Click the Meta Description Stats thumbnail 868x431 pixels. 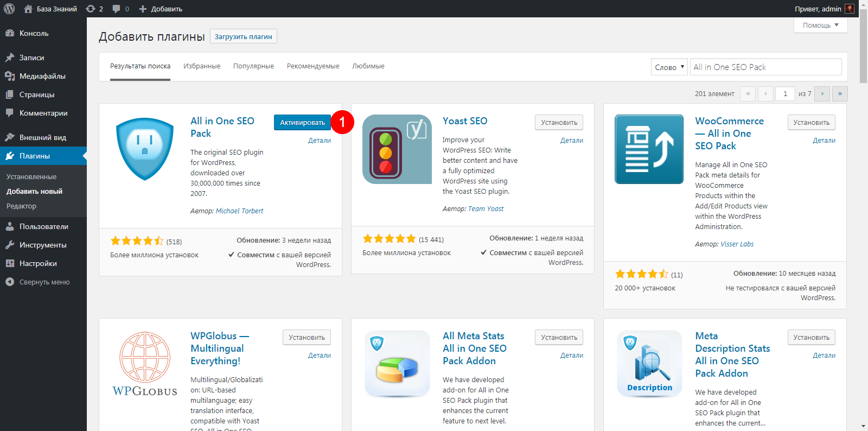pyautogui.click(x=649, y=364)
